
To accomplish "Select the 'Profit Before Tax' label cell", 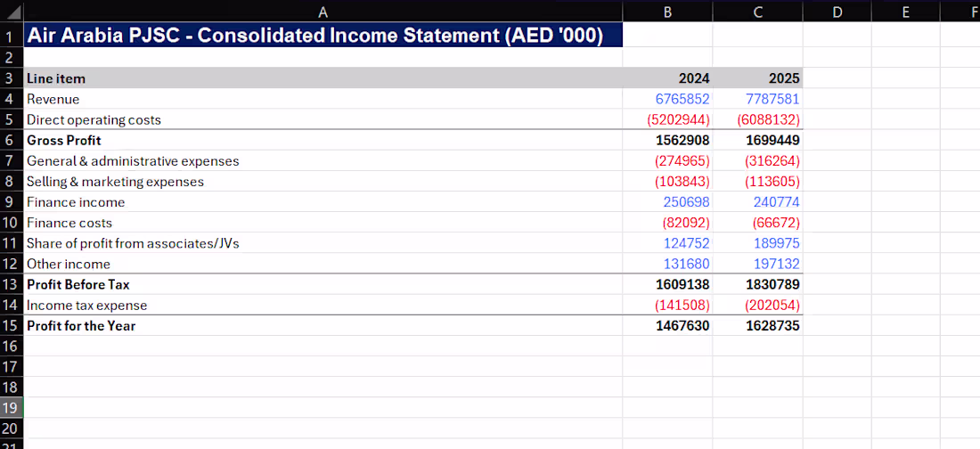I will click(323, 284).
